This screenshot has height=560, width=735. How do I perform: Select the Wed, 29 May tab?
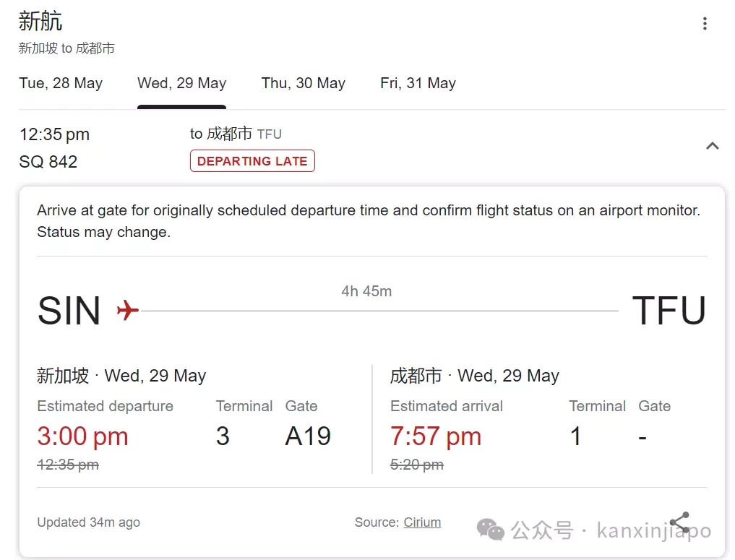(182, 83)
